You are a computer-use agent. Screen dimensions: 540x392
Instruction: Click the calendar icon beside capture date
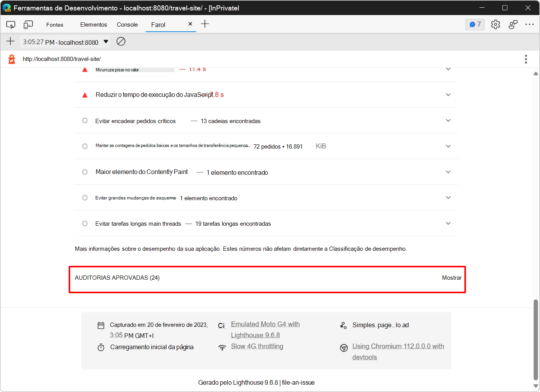[x=101, y=325]
